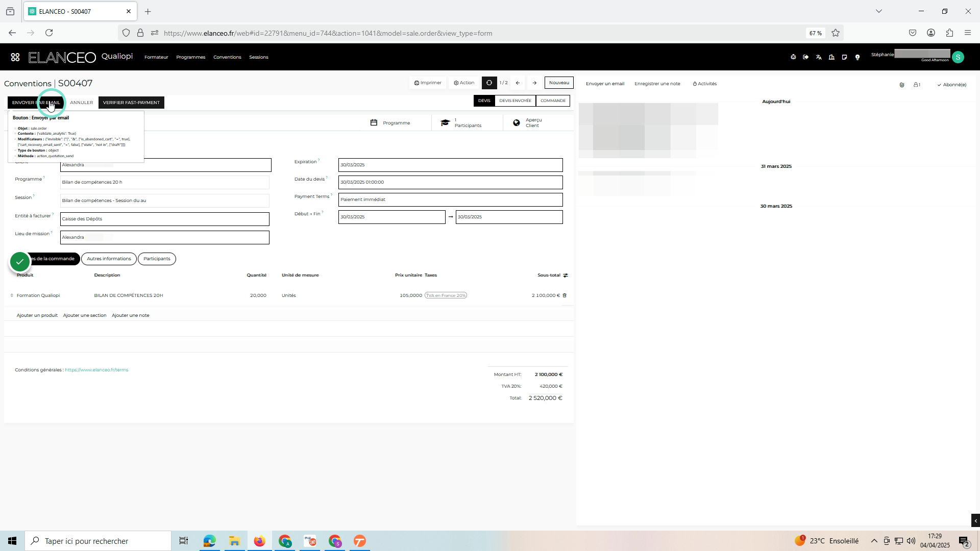This screenshot has height=551, width=980.
Task: Toggle Abonné(e) follow status
Action: (x=951, y=85)
